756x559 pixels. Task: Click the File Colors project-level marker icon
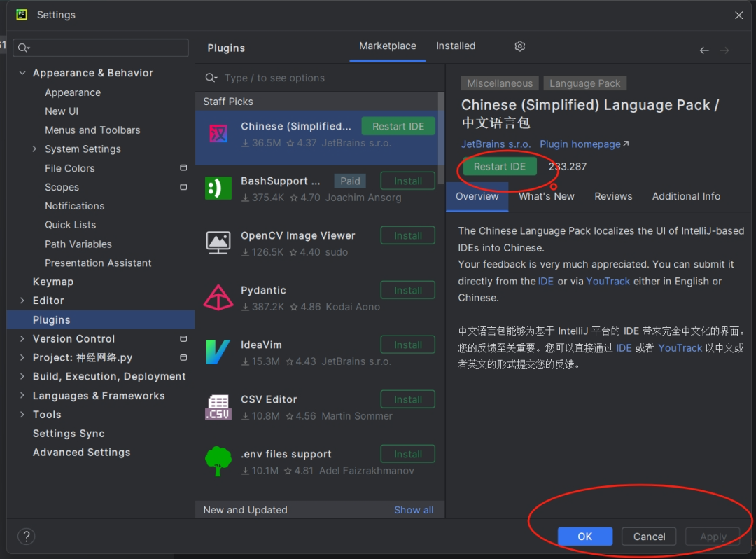183,168
